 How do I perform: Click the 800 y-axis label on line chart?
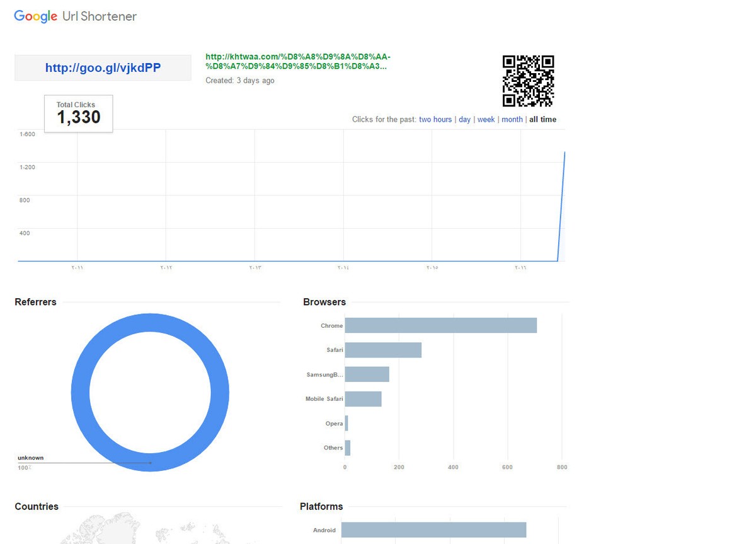pyautogui.click(x=25, y=200)
